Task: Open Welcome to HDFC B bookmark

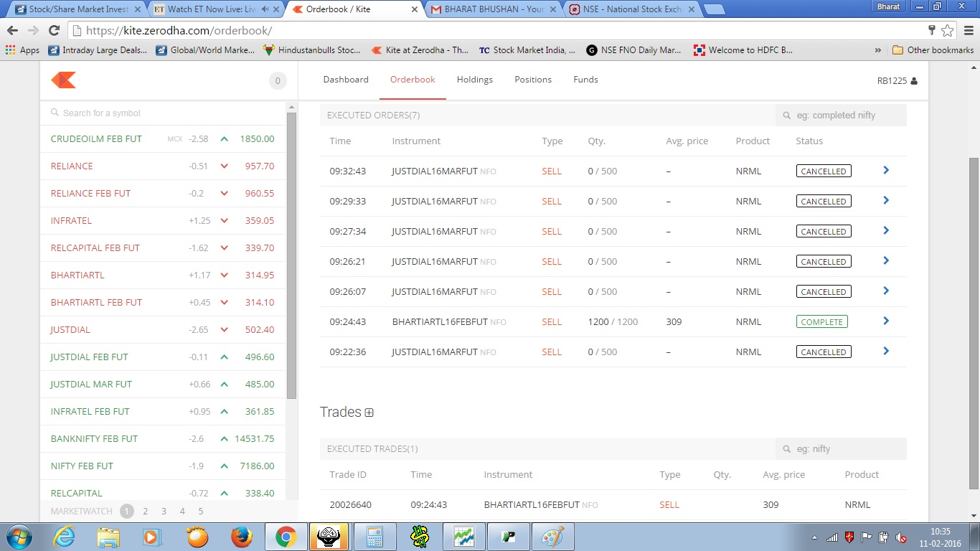Action: [743, 50]
